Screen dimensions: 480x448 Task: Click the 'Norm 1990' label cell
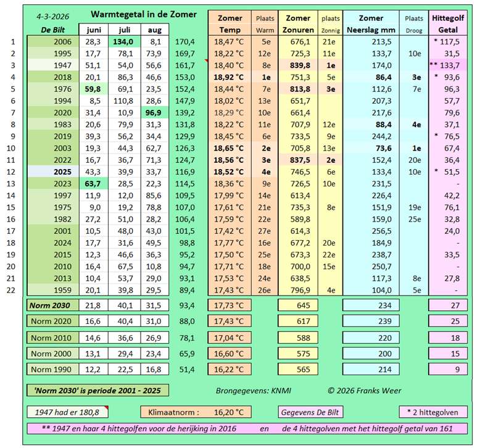[x=52, y=369]
